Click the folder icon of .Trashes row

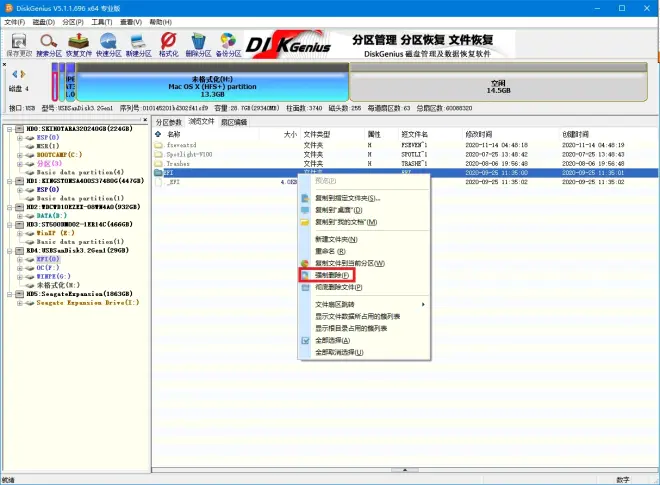(x=158, y=164)
